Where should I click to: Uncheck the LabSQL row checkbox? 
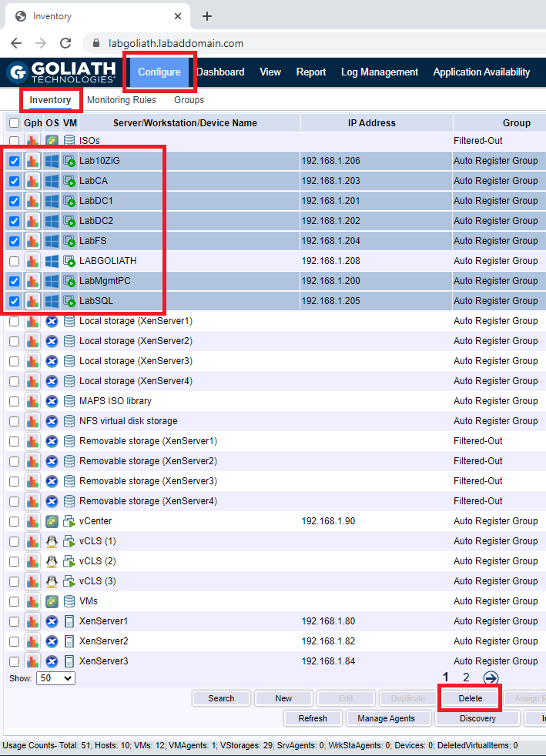click(14, 301)
